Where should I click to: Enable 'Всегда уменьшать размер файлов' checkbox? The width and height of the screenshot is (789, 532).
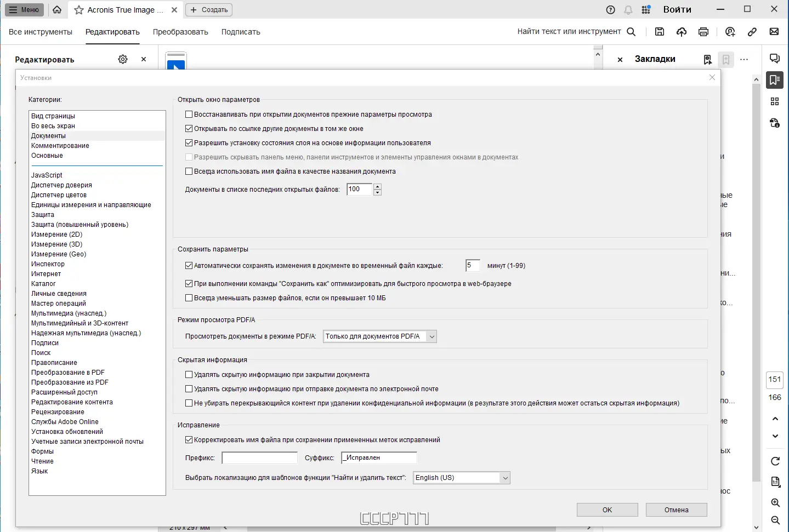coord(189,298)
